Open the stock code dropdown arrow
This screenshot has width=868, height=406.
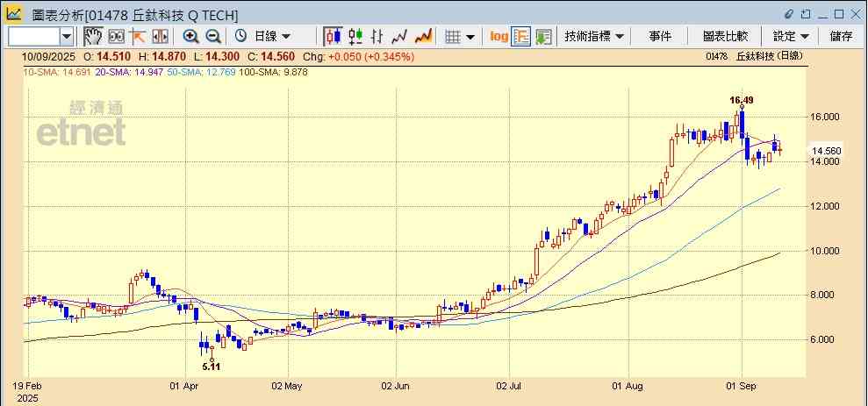click(67, 37)
